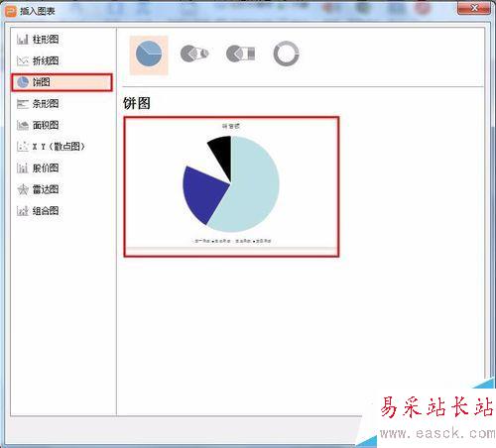Click the line chart icon beside 折线图

23,60
